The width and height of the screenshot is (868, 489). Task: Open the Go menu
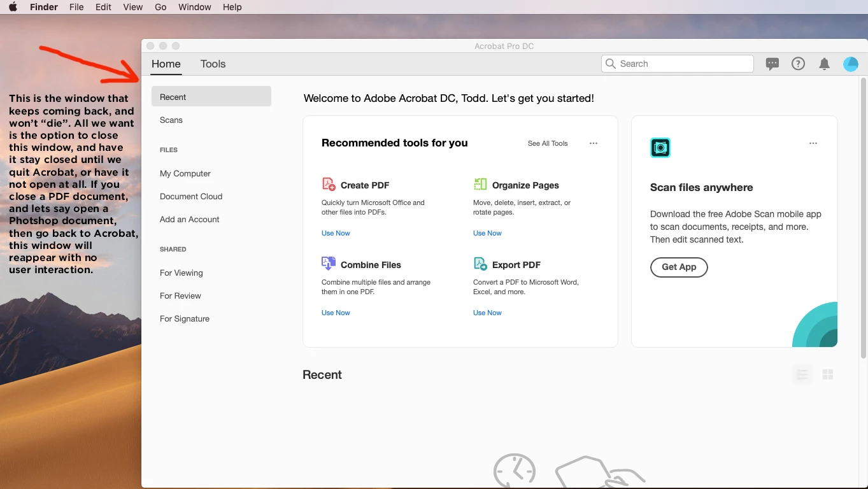[x=160, y=7]
